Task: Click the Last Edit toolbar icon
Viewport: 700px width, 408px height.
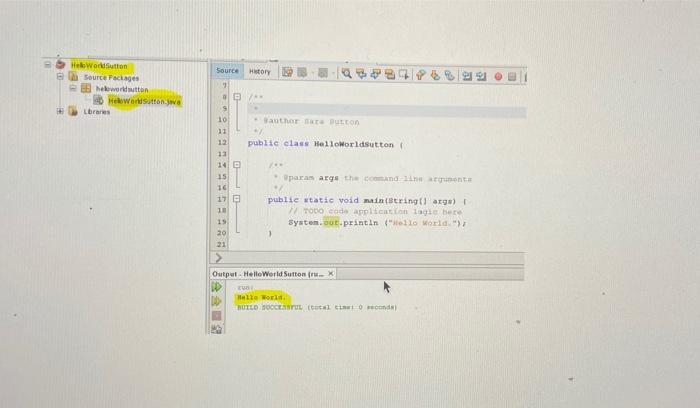Action: (287, 72)
